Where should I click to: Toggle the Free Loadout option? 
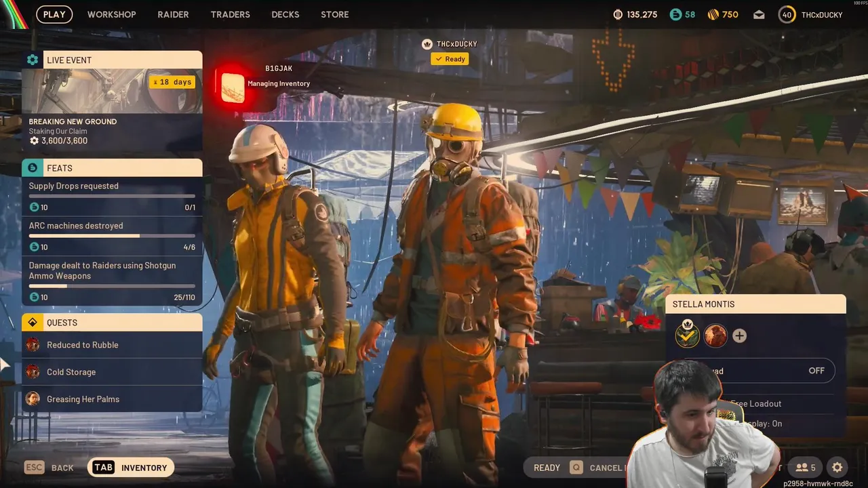pos(756,403)
